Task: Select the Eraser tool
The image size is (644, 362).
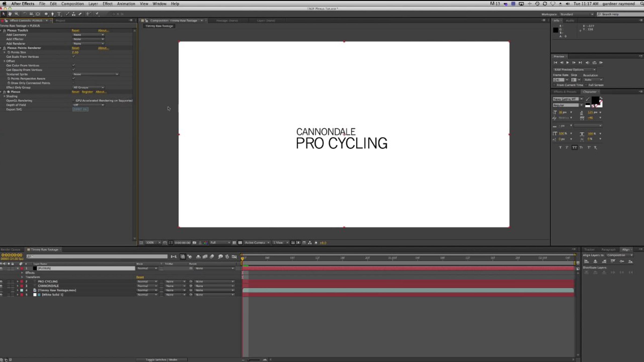Action: click(80, 14)
